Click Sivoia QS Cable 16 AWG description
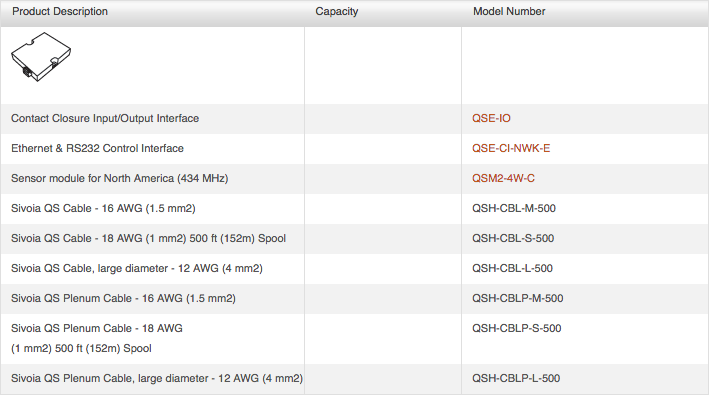The width and height of the screenshot is (709, 395). pyautogui.click(x=103, y=208)
